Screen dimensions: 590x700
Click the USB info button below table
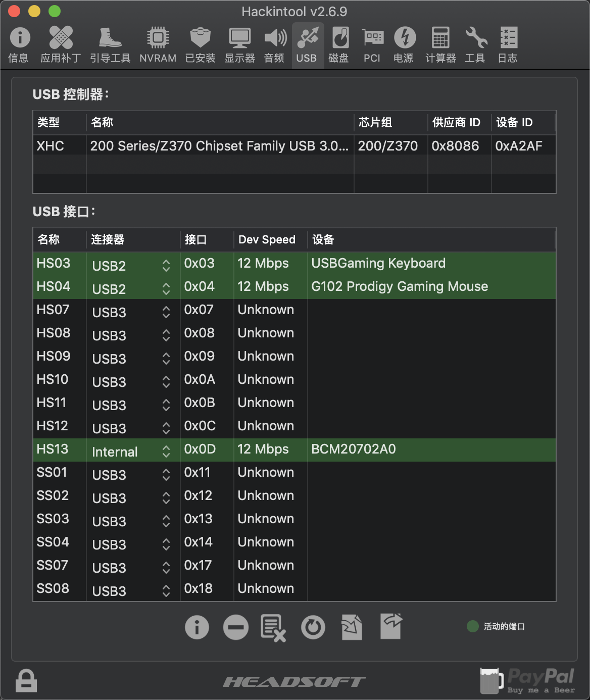[x=197, y=627]
